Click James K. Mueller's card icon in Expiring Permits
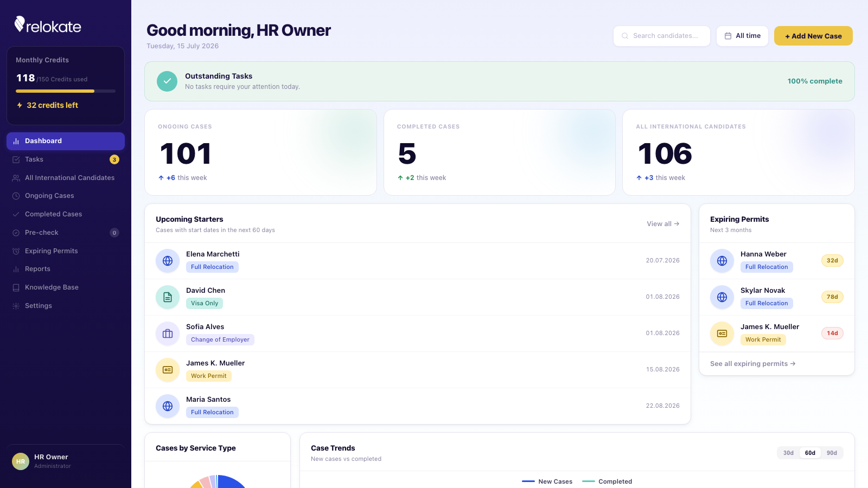The width and height of the screenshot is (868, 488). [722, 333]
